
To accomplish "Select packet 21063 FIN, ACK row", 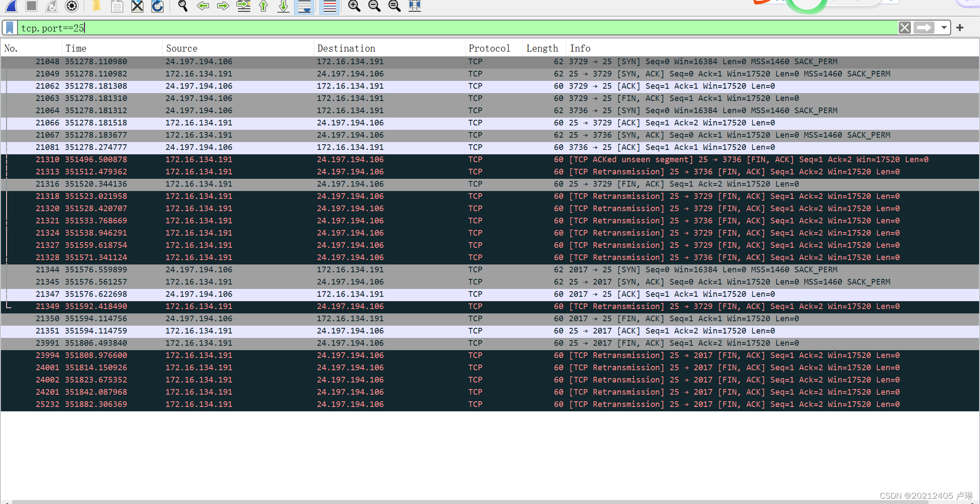I will pos(490,98).
